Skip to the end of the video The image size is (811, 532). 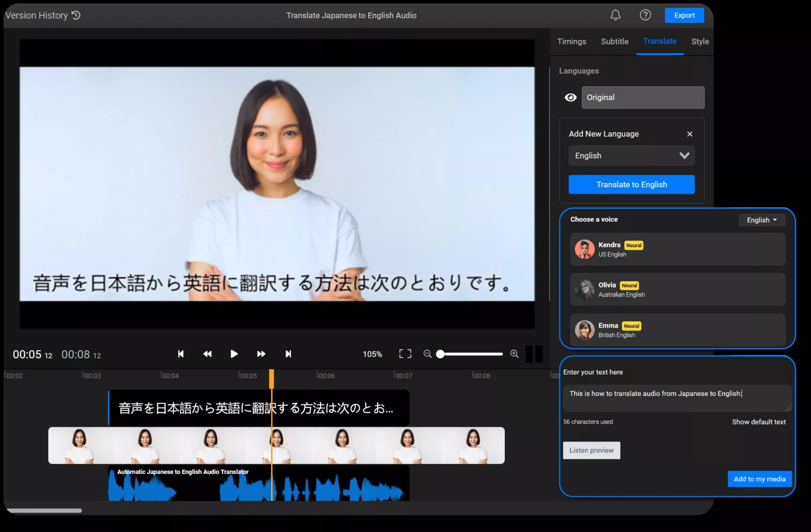tap(288, 354)
